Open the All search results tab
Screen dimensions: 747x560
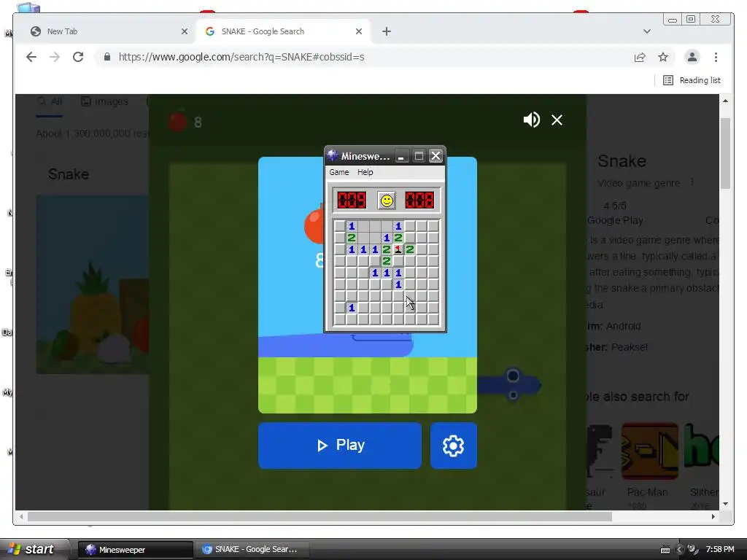point(50,101)
